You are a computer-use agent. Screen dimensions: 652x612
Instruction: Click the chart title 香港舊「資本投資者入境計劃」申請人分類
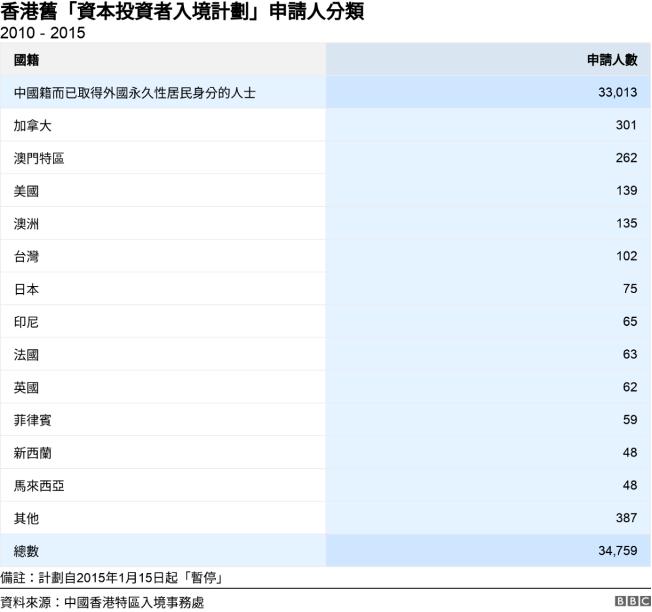[182, 12]
